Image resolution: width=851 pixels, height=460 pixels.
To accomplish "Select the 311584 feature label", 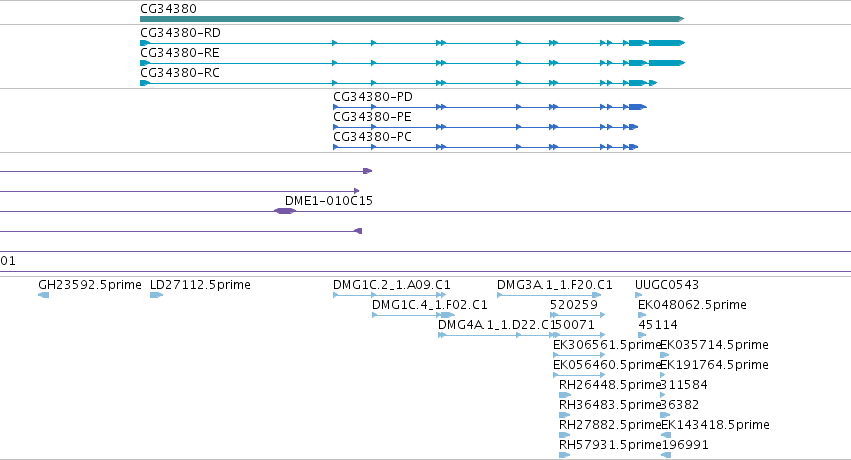I will tap(684, 386).
